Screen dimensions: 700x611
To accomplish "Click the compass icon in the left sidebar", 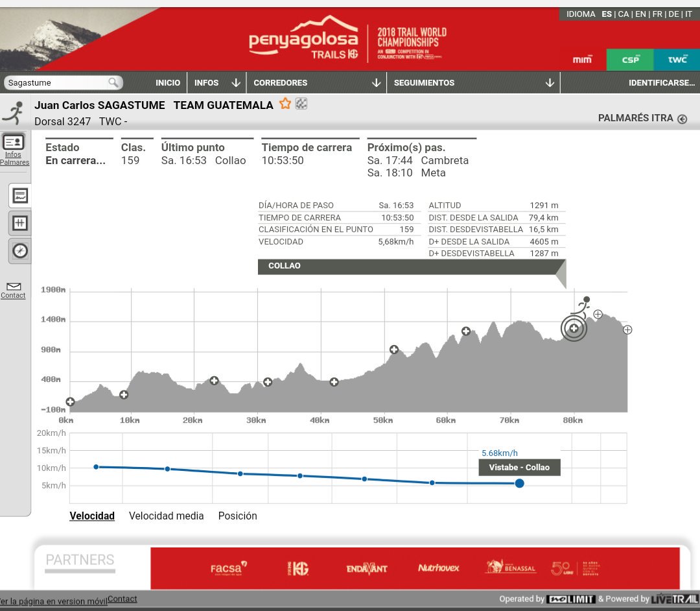I will pos(19,250).
